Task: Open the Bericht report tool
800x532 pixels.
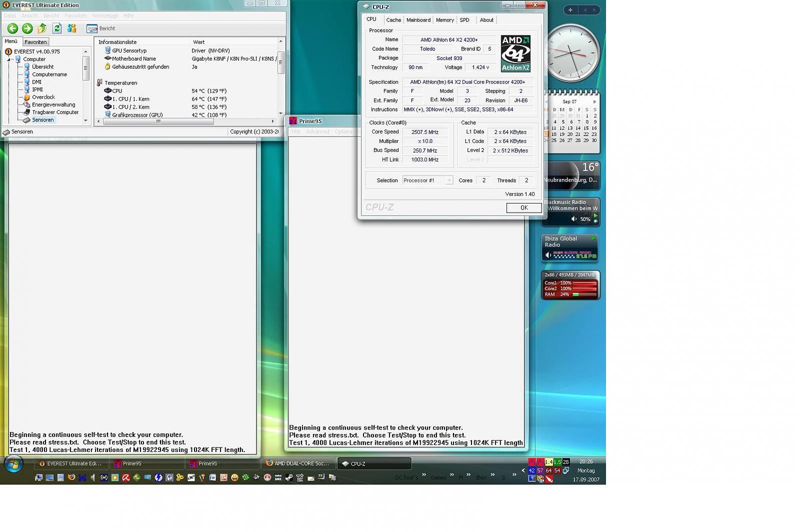Action: click(101, 28)
